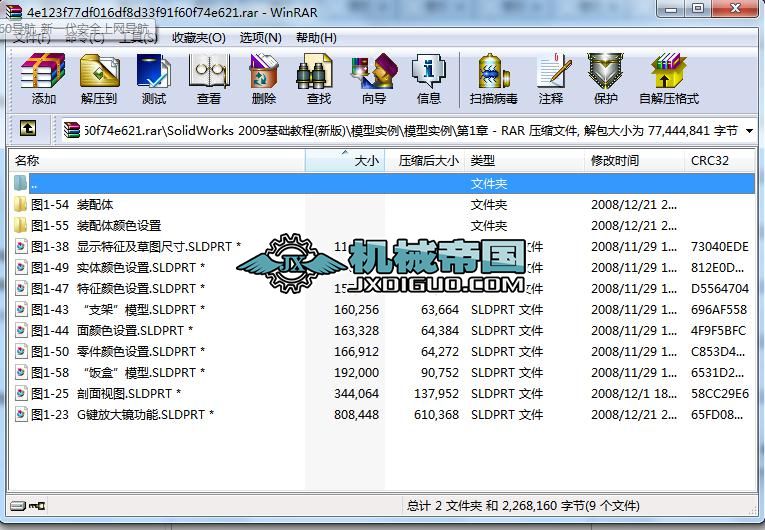Image resolution: width=765 pixels, height=530 pixels.
Task: Open the 选项(N) menu
Action: [x=260, y=38]
